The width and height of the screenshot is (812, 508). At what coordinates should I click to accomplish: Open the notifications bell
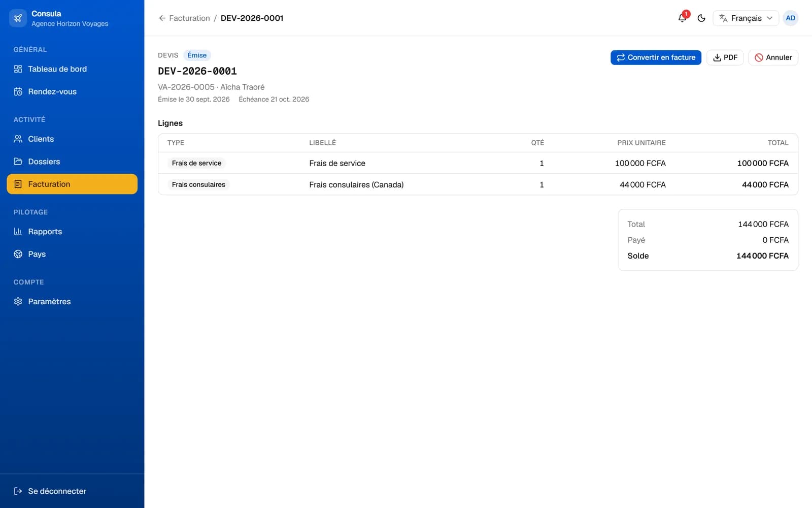tap(682, 18)
